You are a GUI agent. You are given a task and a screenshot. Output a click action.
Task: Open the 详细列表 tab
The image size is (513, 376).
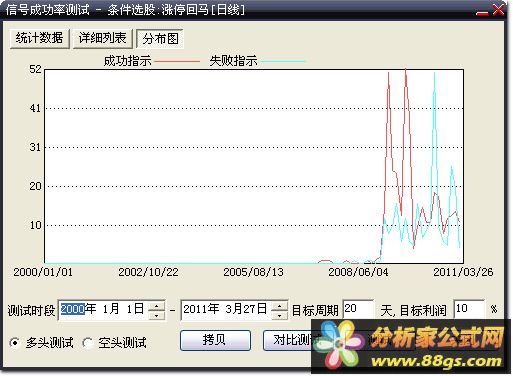(103, 38)
